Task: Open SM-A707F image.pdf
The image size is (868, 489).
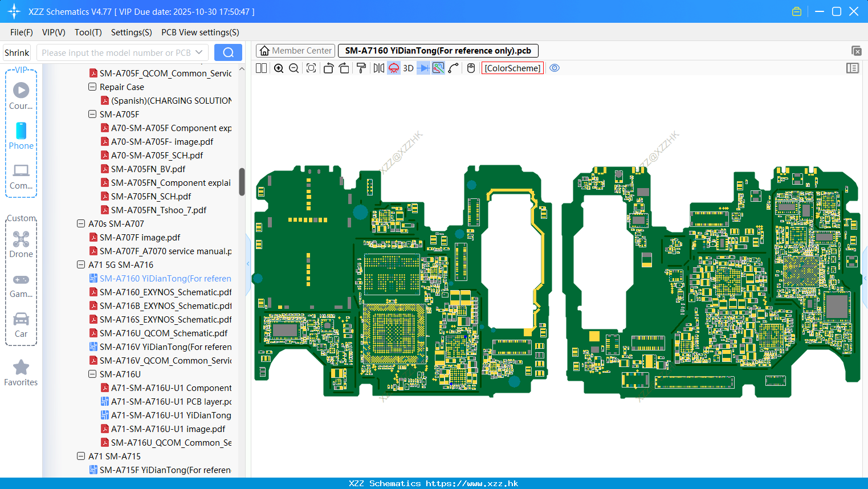Action: pyautogui.click(x=140, y=238)
